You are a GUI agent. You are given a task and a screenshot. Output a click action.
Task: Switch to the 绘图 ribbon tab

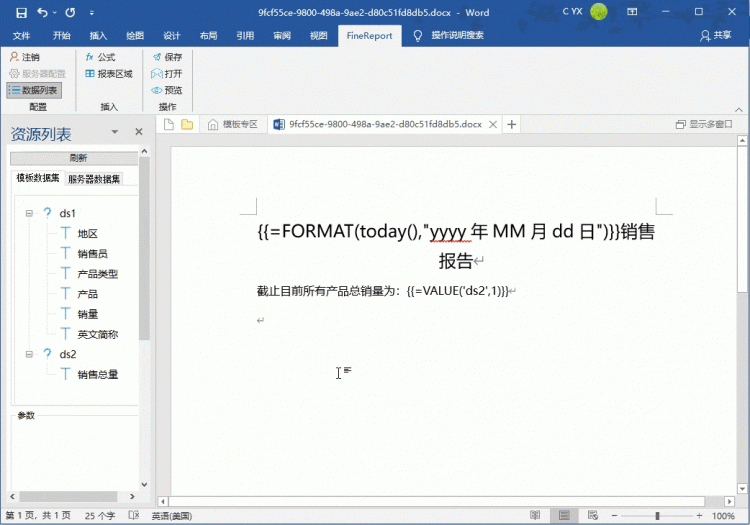pos(135,35)
